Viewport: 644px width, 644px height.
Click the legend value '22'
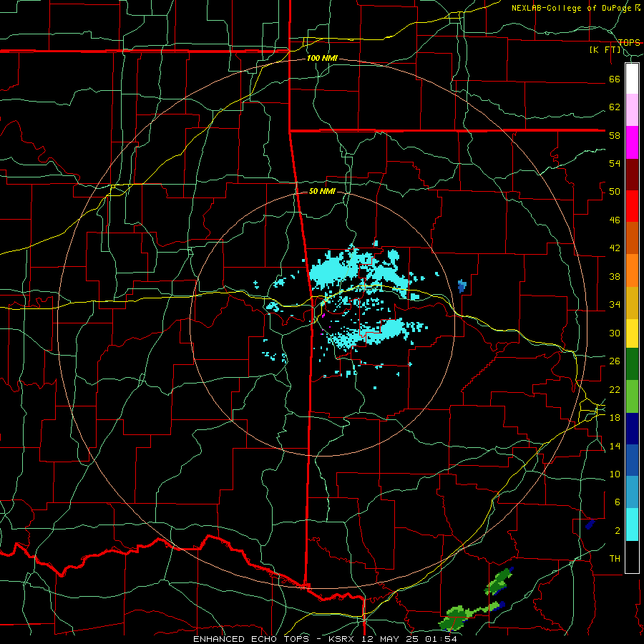coord(615,389)
